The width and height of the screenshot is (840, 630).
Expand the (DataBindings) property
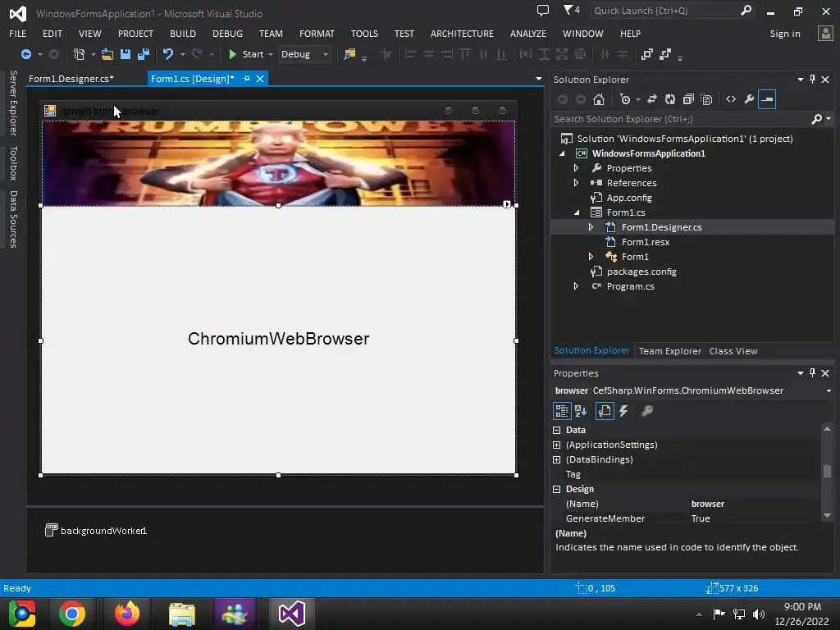coord(557,459)
